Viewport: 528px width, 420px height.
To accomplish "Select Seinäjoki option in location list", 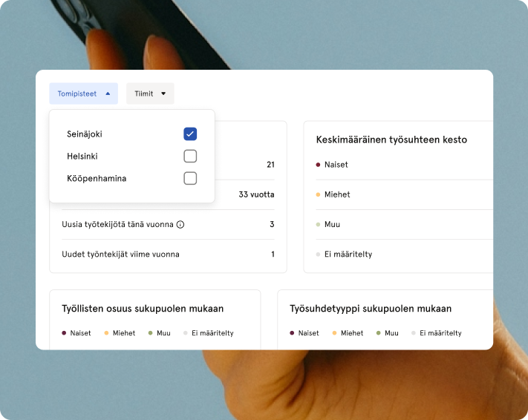I will pyautogui.click(x=85, y=134).
